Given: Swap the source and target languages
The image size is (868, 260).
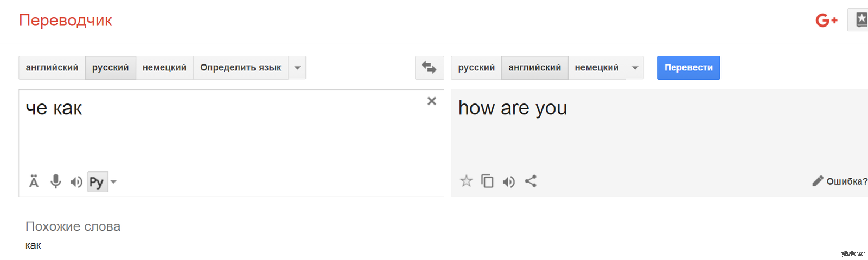Looking at the screenshot, I should point(429,68).
